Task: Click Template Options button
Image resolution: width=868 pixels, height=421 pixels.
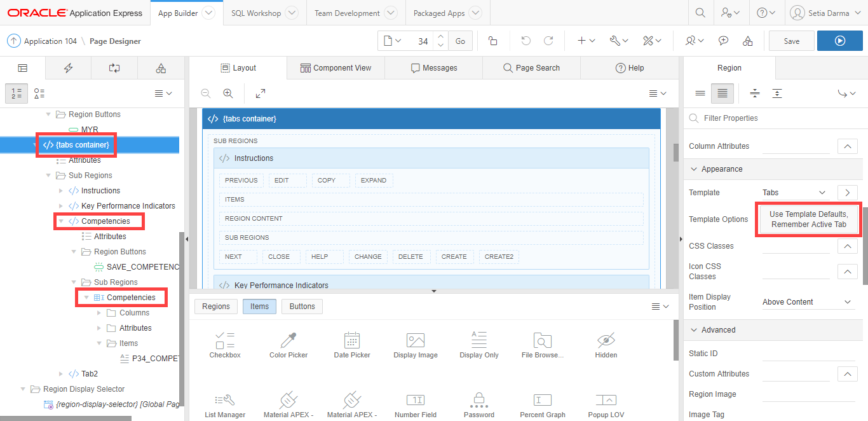Action: tap(808, 219)
